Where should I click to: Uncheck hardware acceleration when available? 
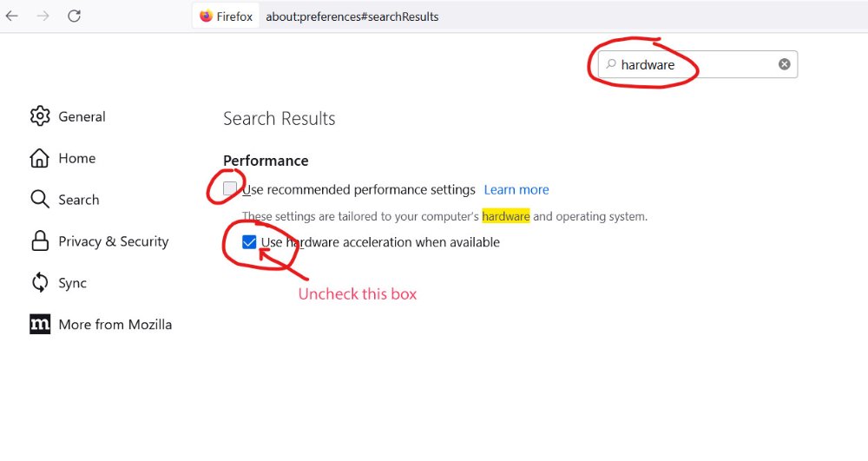click(x=249, y=242)
